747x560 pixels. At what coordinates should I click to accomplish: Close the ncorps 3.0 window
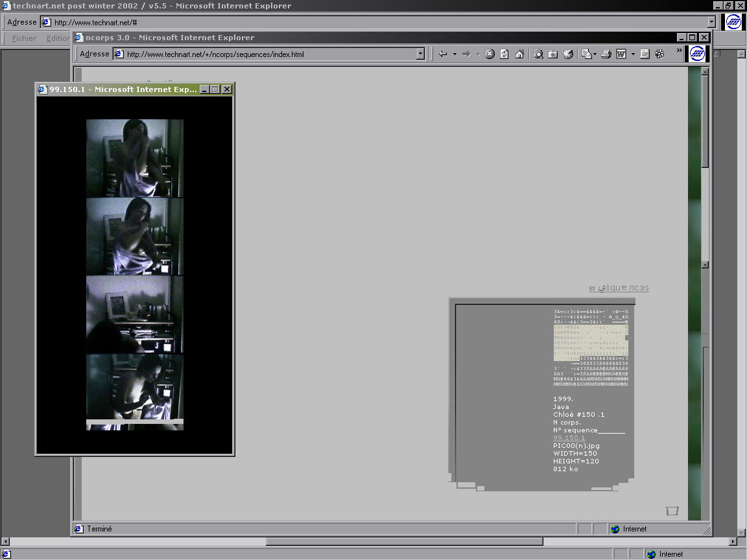[704, 37]
